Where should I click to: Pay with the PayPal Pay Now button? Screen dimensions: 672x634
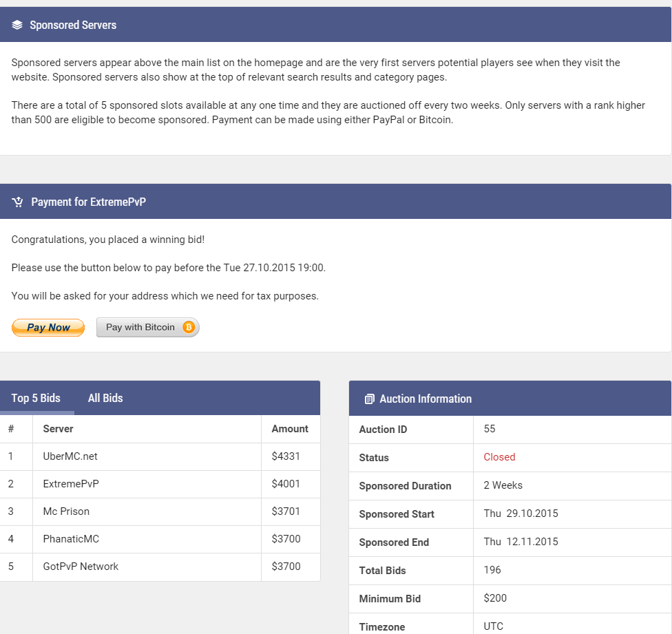(x=48, y=328)
